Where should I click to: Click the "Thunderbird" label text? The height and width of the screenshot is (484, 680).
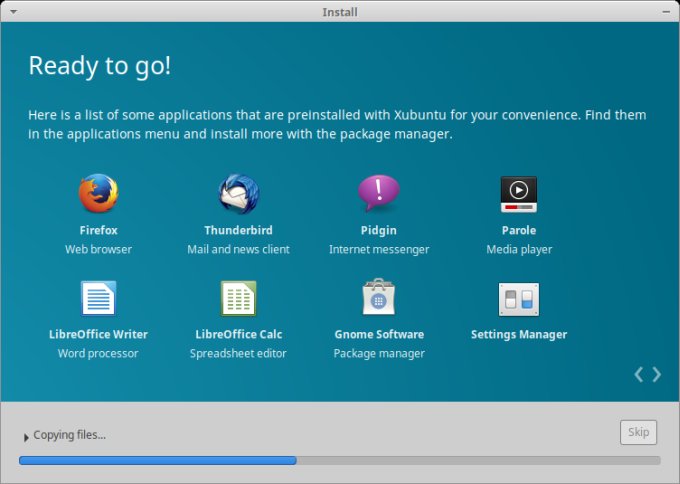pos(239,230)
